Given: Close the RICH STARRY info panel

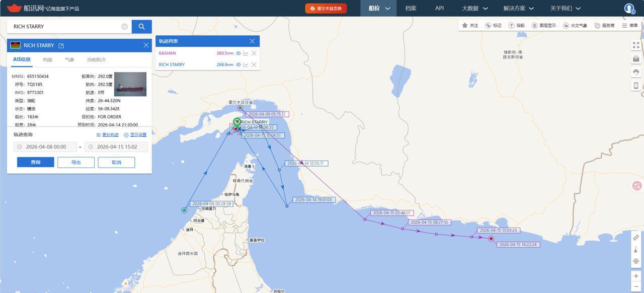Looking at the screenshot, I should (146, 45).
